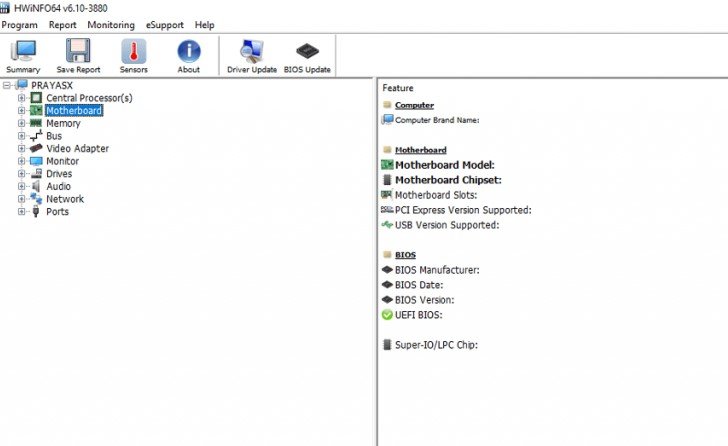728x446 pixels.
Task: Expand the Central Processor(s) node
Action: coord(21,98)
